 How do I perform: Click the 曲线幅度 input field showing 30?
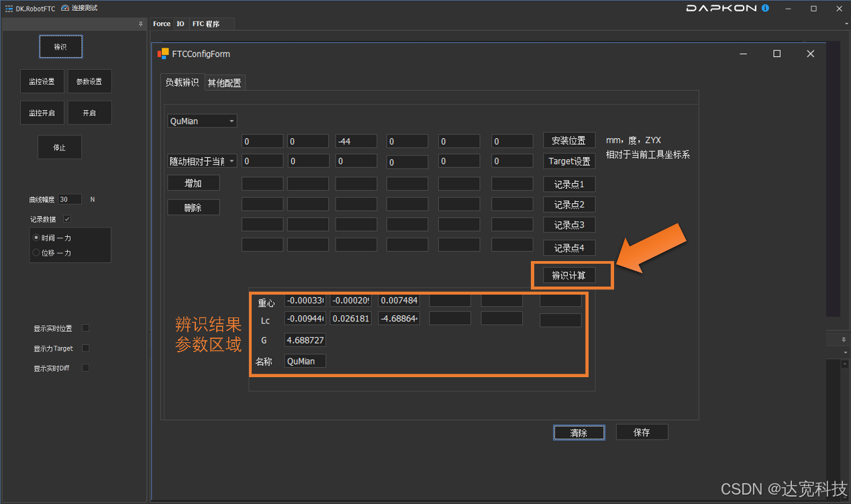(x=70, y=199)
